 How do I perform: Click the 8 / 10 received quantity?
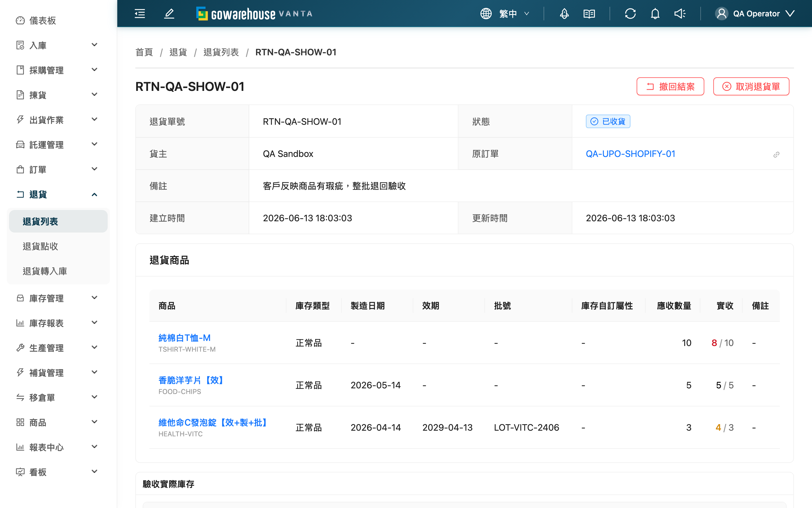click(722, 343)
